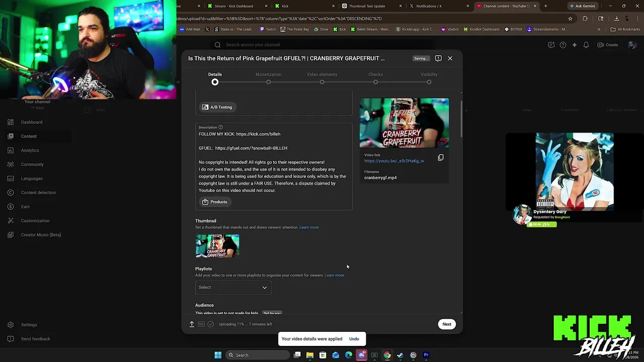
Task: Go to the Visibility step
Action: 429,78
